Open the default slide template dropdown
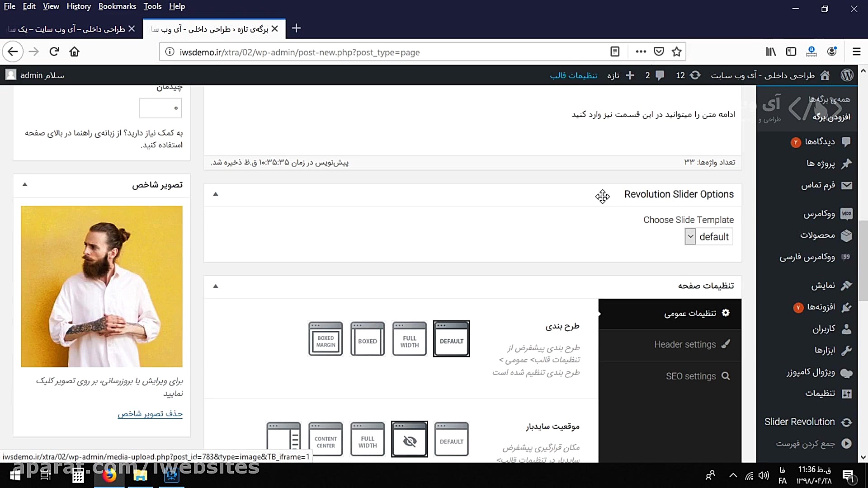The height and width of the screenshot is (488, 868). coord(708,236)
